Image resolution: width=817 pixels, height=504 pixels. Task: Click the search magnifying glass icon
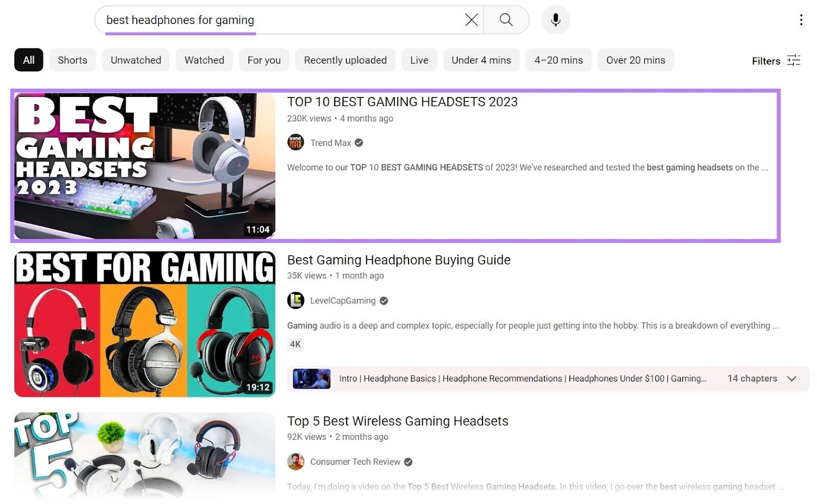(506, 20)
